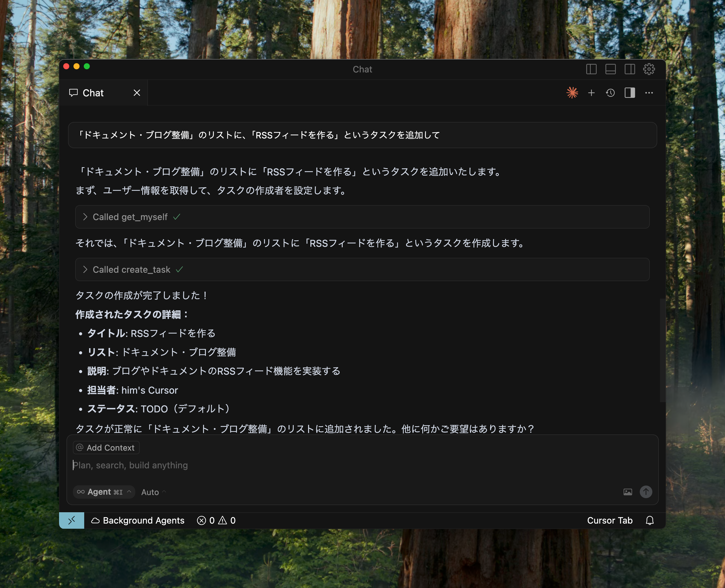Viewport: 725px width, 588px height.
Task: Attach an image using picture icon
Action: pos(628,492)
